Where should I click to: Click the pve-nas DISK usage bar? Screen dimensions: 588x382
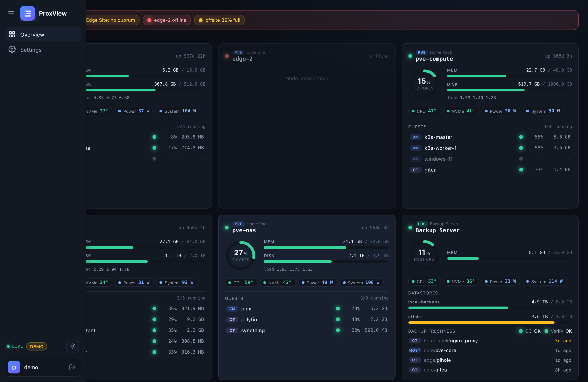point(326,262)
